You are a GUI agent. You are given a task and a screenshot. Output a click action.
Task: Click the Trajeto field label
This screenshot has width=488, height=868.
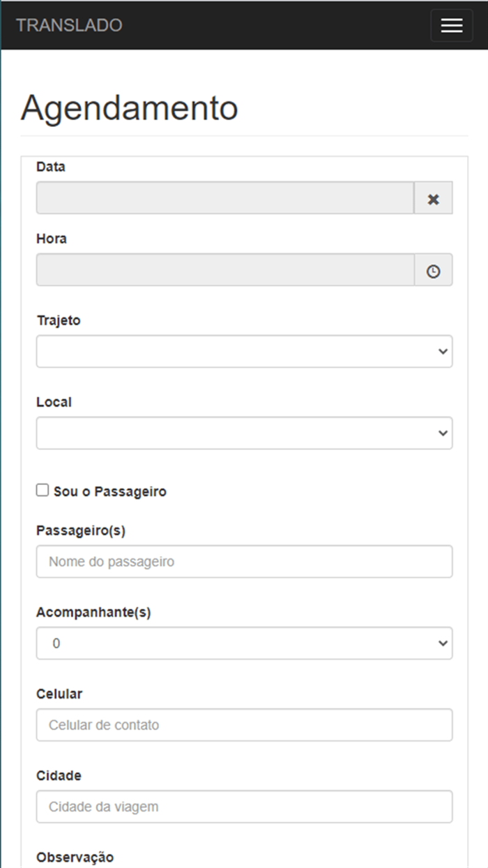pos(59,321)
